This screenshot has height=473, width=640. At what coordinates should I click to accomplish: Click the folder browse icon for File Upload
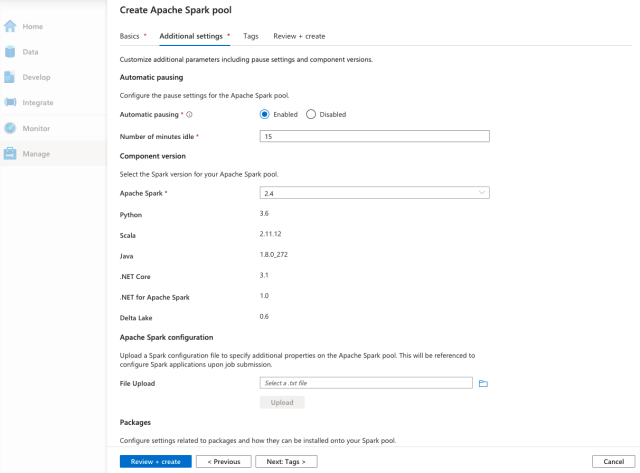pyautogui.click(x=483, y=383)
